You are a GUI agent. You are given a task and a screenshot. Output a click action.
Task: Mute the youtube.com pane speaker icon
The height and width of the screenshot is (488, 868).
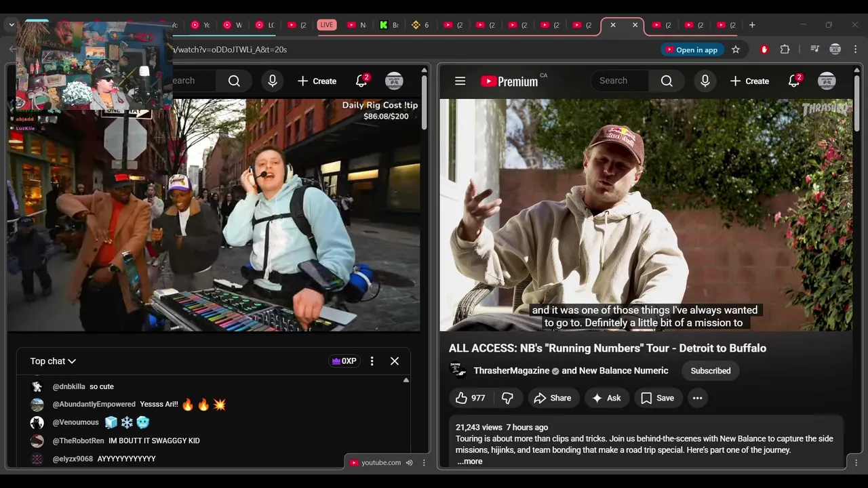pos(409,463)
